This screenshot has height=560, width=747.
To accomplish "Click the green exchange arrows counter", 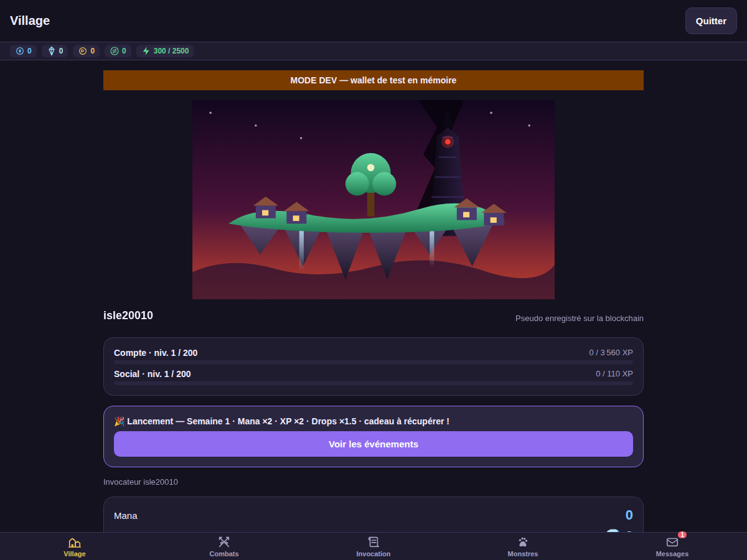I will tap(118, 51).
